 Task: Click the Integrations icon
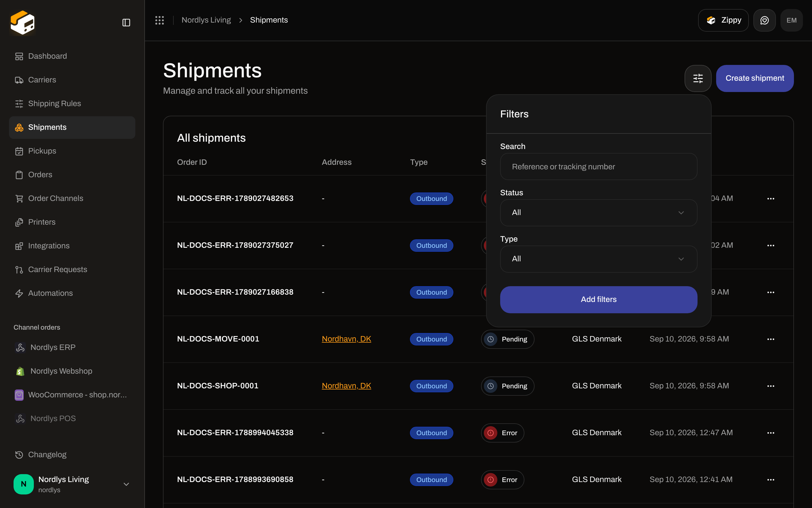click(x=19, y=246)
